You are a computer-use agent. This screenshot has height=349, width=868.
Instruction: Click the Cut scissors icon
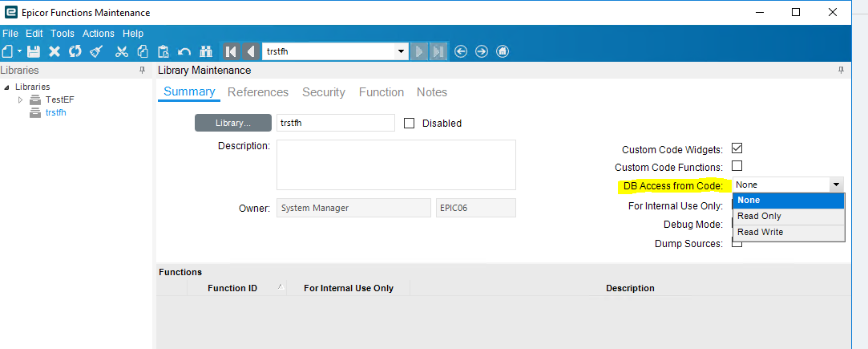click(x=122, y=51)
